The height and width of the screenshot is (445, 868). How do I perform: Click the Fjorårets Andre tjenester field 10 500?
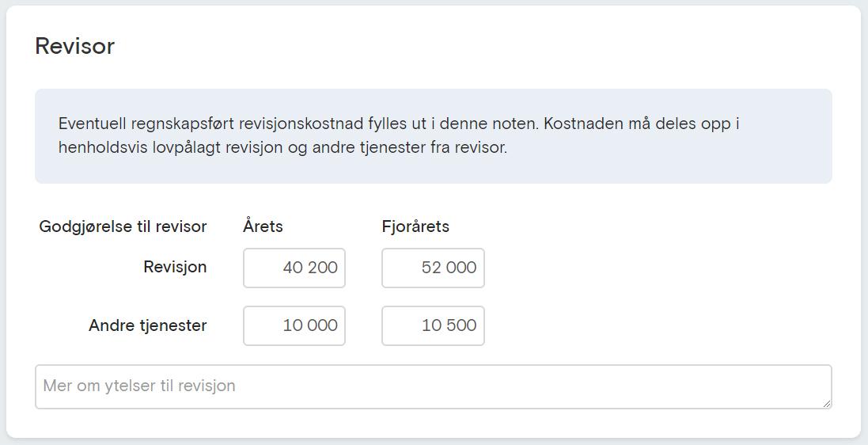click(x=433, y=326)
